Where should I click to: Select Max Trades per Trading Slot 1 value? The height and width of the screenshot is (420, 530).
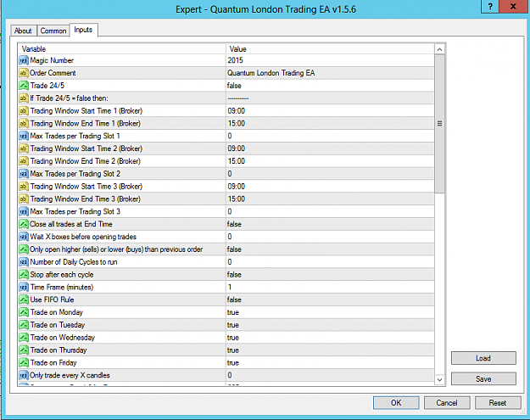pyautogui.click(x=230, y=136)
